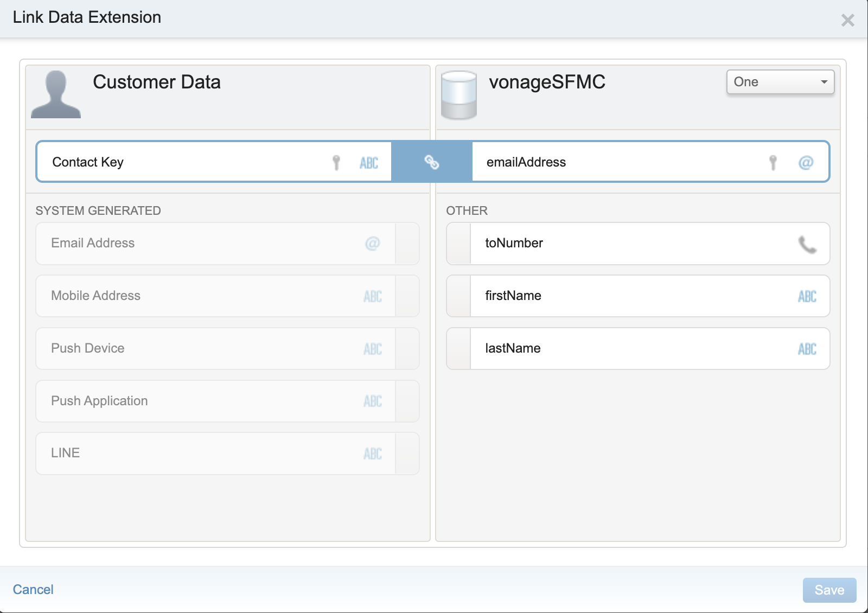Screen dimensions: 868x613
Task: Click the ABC type icon in Contact Key row
Action: (369, 163)
